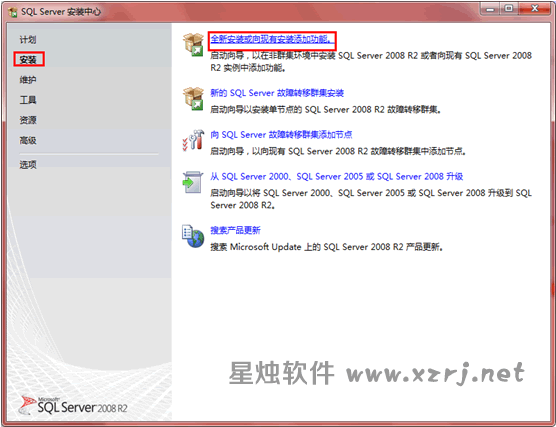The height and width of the screenshot is (427, 556).
Task: Click the upgrade arrow icon beside 升级
Action: (x=193, y=182)
